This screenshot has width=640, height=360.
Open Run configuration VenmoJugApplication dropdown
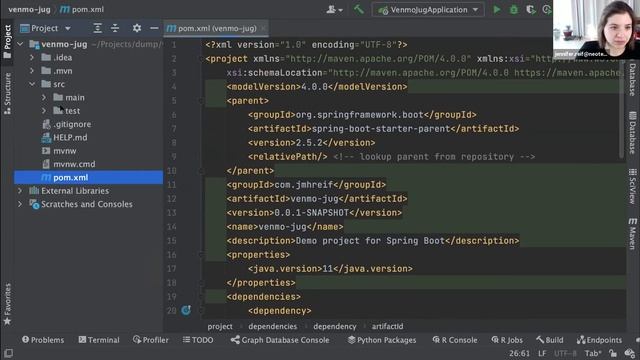[x=428, y=9]
